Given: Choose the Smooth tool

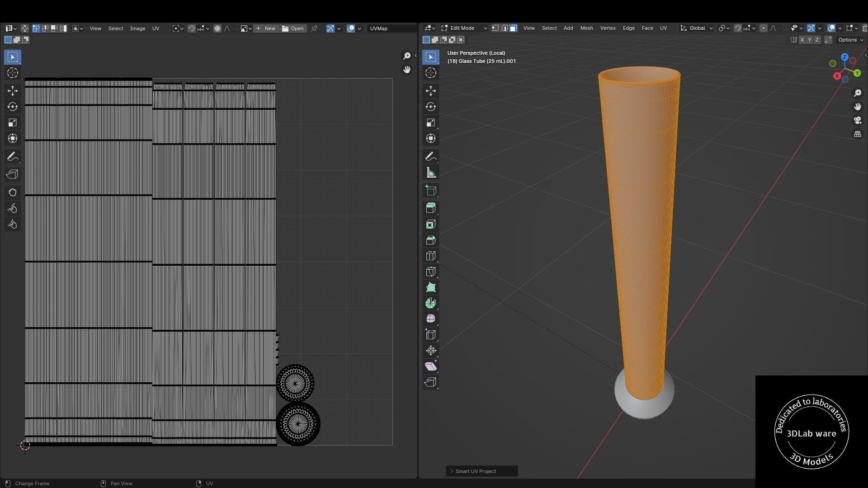Looking at the screenshot, I should (x=430, y=319).
